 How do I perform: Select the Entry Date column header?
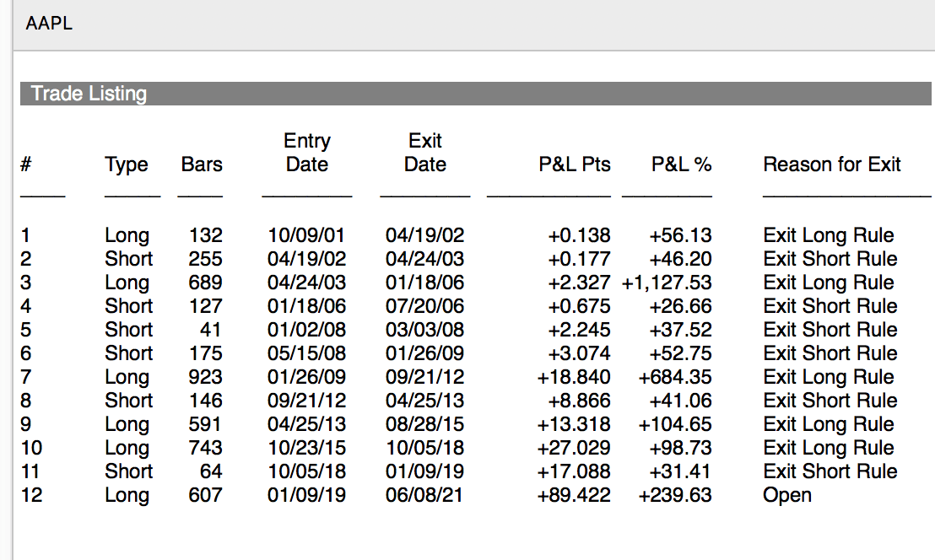tap(307, 153)
